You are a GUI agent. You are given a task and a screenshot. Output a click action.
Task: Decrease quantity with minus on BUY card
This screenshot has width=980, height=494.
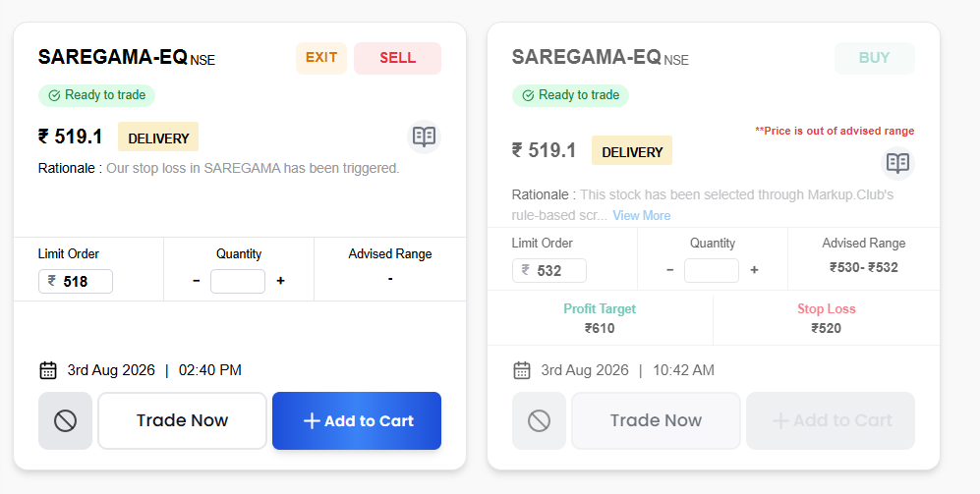click(x=670, y=270)
